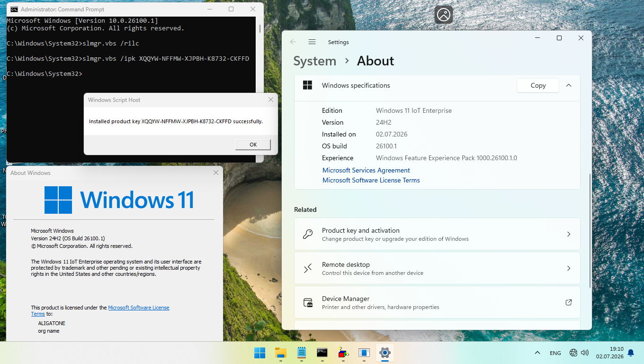
Task: Click the slmgr.vbs /rilc command line
Action: pos(73,43)
